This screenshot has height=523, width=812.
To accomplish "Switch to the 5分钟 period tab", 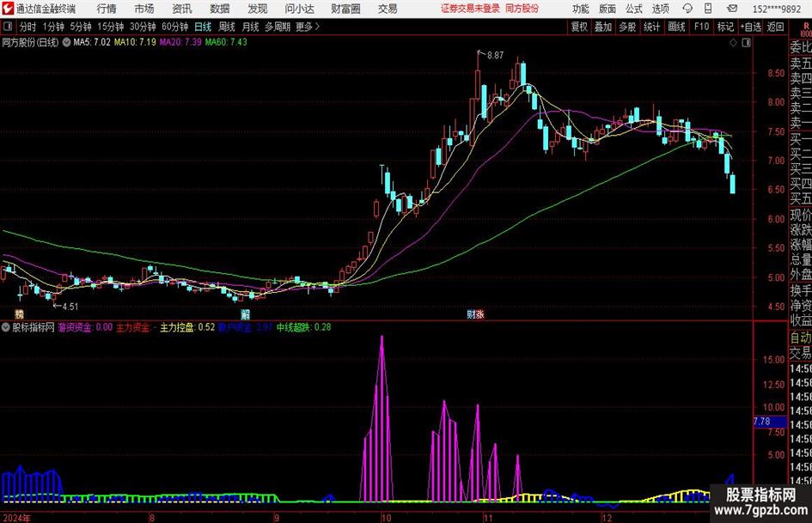I will click(x=80, y=27).
